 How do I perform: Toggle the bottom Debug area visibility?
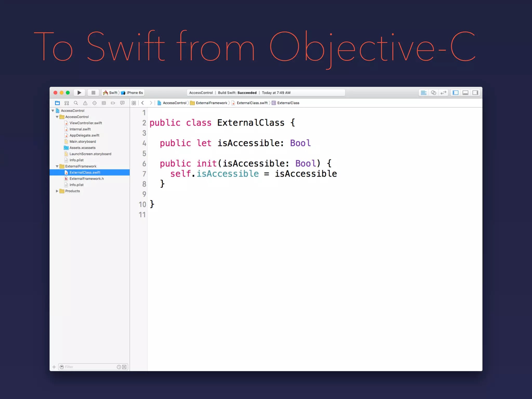(x=465, y=93)
